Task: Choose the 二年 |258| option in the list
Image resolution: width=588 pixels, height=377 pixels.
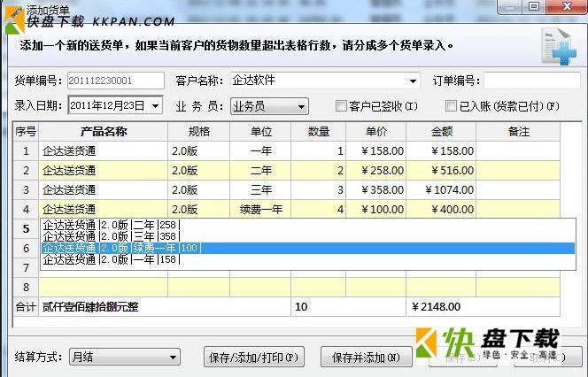Action: coord(307,225)
